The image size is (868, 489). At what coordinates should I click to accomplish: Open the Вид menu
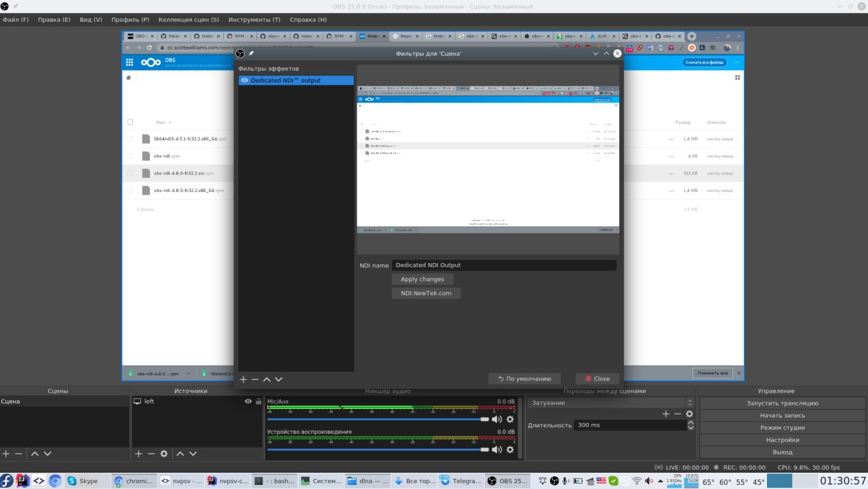tap(91, 20)
